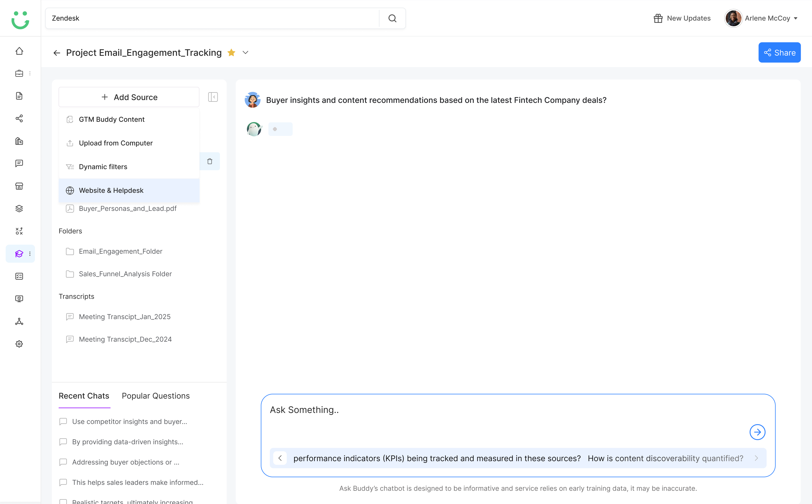Image resolution: width=812 pixels, height=504 pixels.
Task: Click the Project Email_Engagement_Tracking title
Action: click(x=144, y=53)
